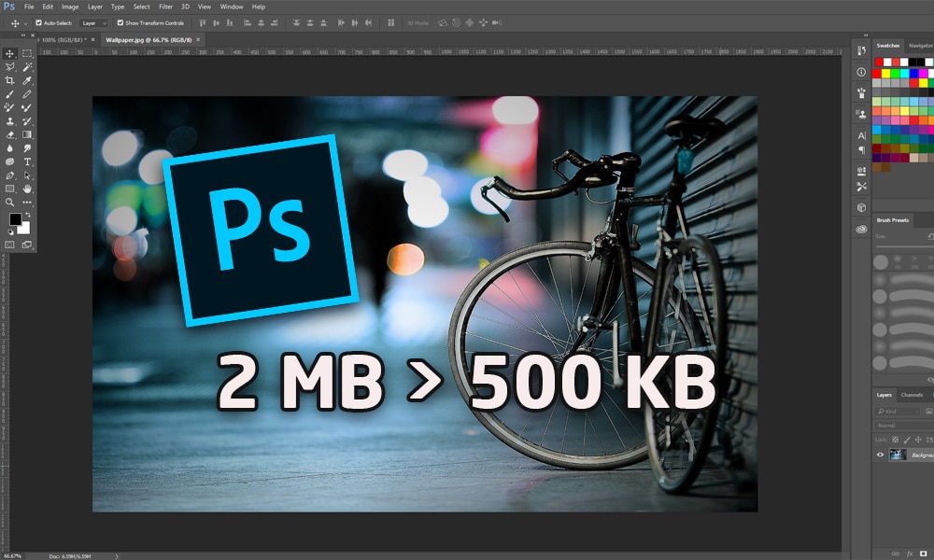This screenshot has height=560, width=934.
Task: Open the Character panel icon
Action: point(861,135)
